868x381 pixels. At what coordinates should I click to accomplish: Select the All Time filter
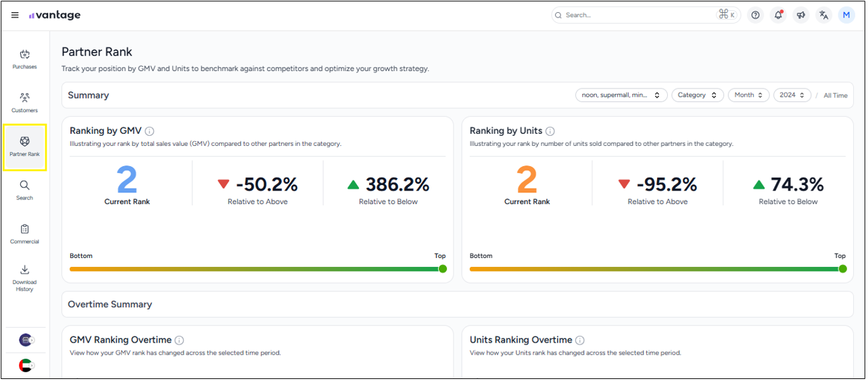pyautogui.click(x=835, y=96)
